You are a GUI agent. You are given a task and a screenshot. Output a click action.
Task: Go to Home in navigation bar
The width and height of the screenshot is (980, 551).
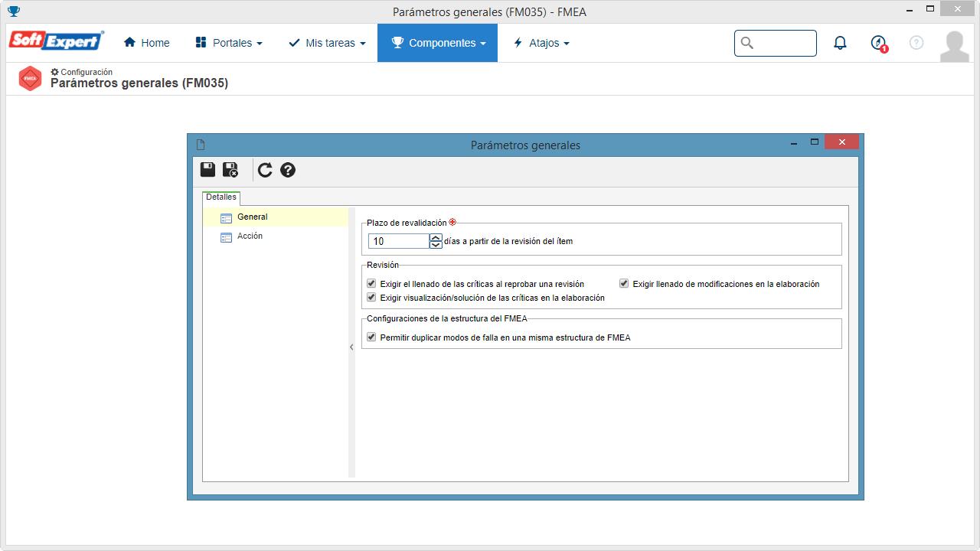pos(147,43)
